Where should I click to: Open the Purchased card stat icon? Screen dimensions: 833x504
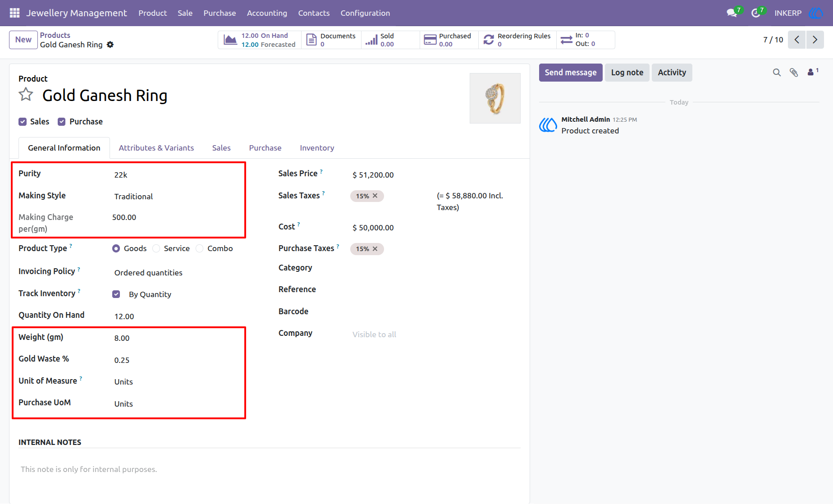(x=430, y=40)
